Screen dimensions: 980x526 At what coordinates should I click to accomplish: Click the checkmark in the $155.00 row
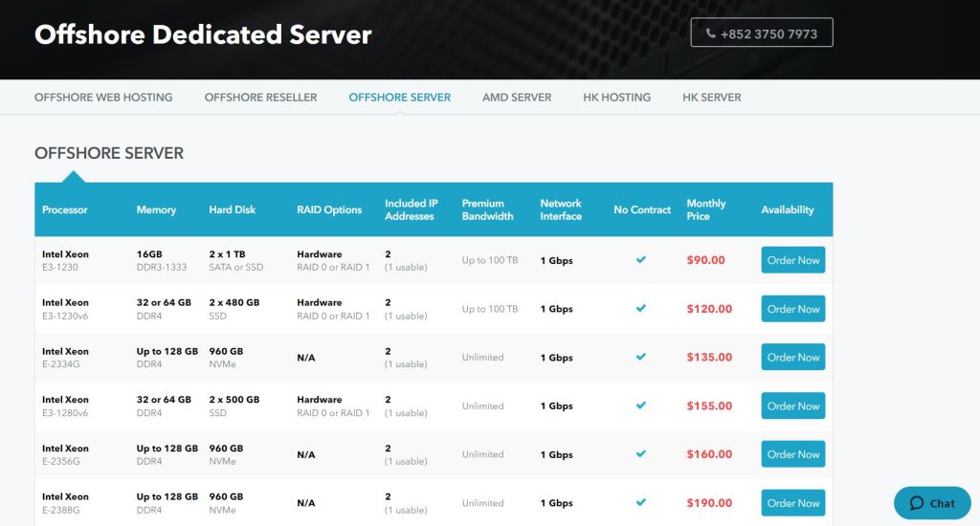click(x=641, y=406)
